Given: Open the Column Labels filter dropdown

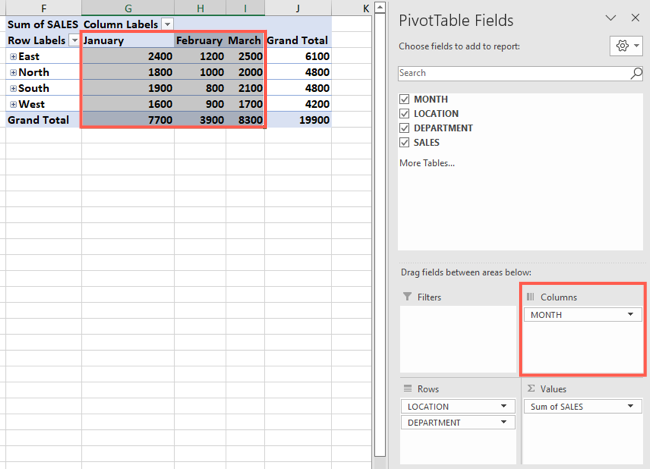Looking at the screenshot, I should [x=167, y=24].
